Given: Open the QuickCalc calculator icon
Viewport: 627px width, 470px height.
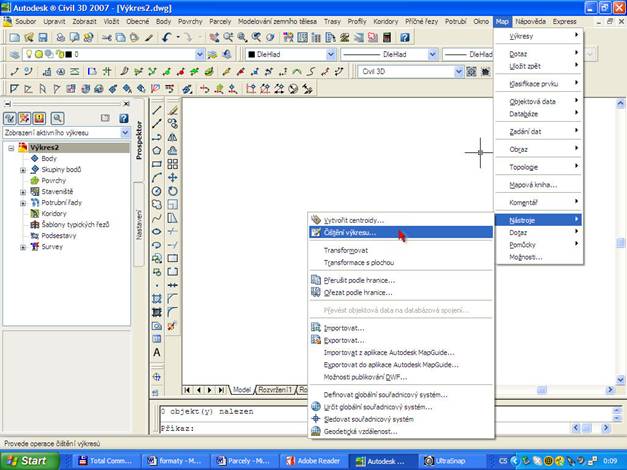Looking at the screenshot, I should [x=387, y=38].
